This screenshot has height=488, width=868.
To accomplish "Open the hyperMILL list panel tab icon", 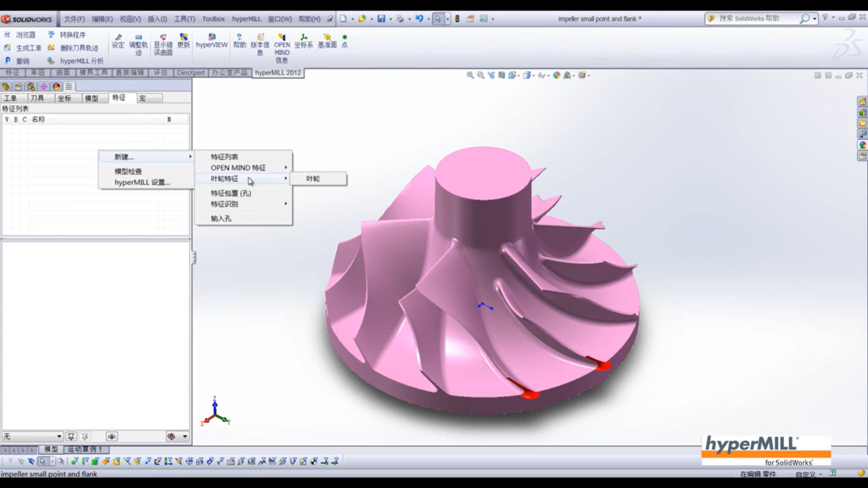I will (69, 87).
